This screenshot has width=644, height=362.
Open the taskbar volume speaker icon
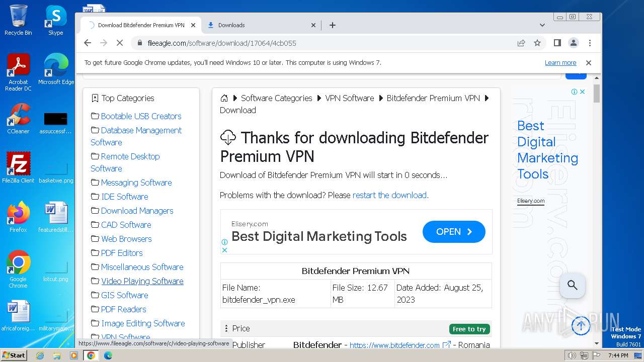pyautogui.click(x=572, y=355)
